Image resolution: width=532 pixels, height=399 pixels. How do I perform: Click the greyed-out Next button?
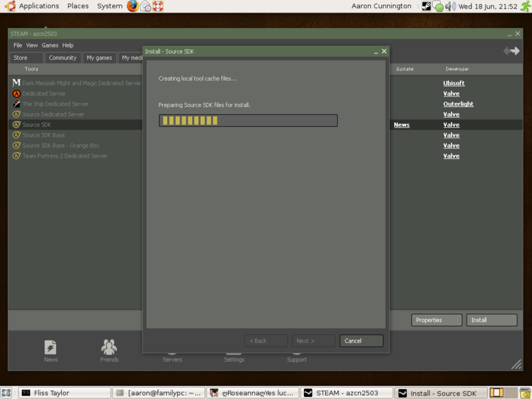pyautogui.click(x=313, y=340)
